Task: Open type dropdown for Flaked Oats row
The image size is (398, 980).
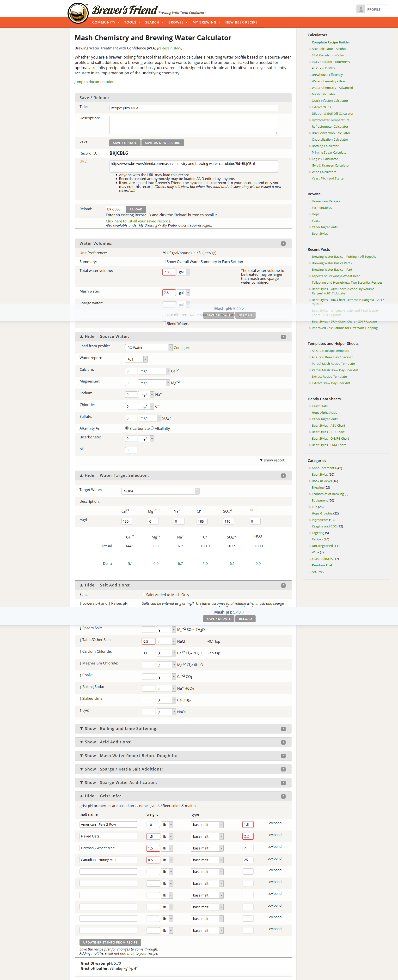Action: (207, 836)
